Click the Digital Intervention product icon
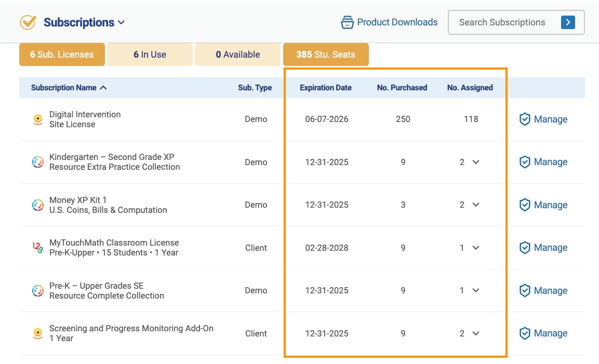 pos(38,119)
